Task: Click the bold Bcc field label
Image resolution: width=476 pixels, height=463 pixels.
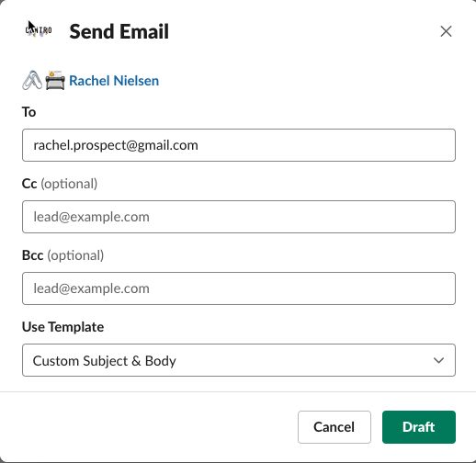Action: [33, 255]
